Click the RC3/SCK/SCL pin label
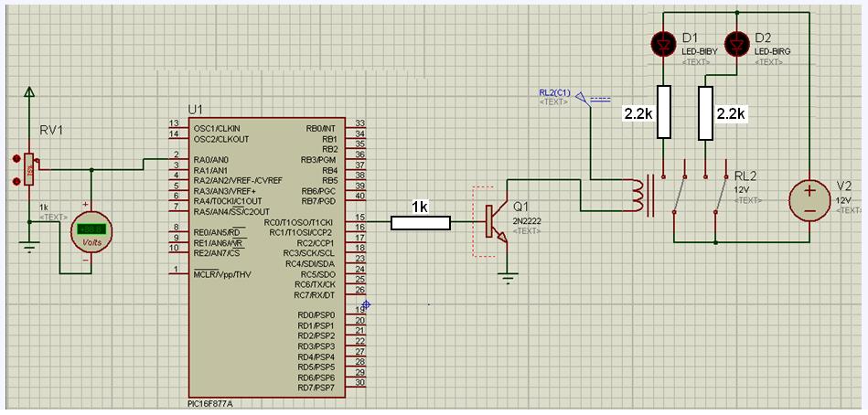 pos(311,253)
